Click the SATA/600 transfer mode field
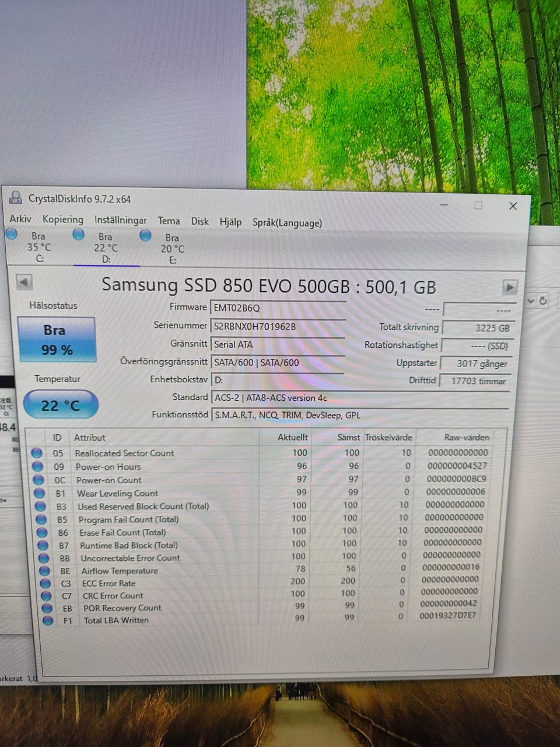 (278, 362)
